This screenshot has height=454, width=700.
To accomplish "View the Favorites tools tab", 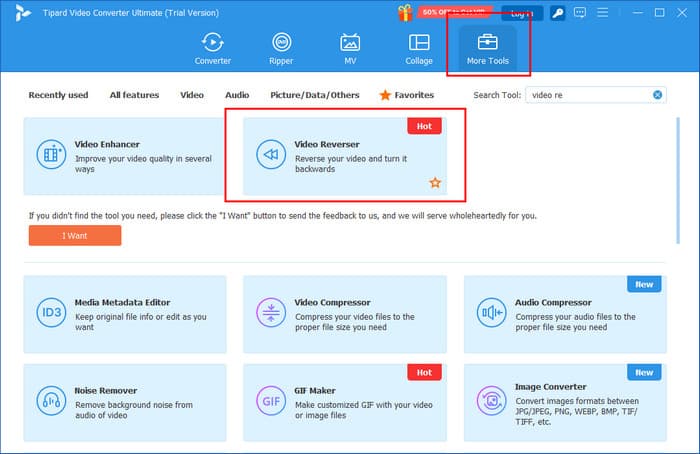I will point(406,95).
